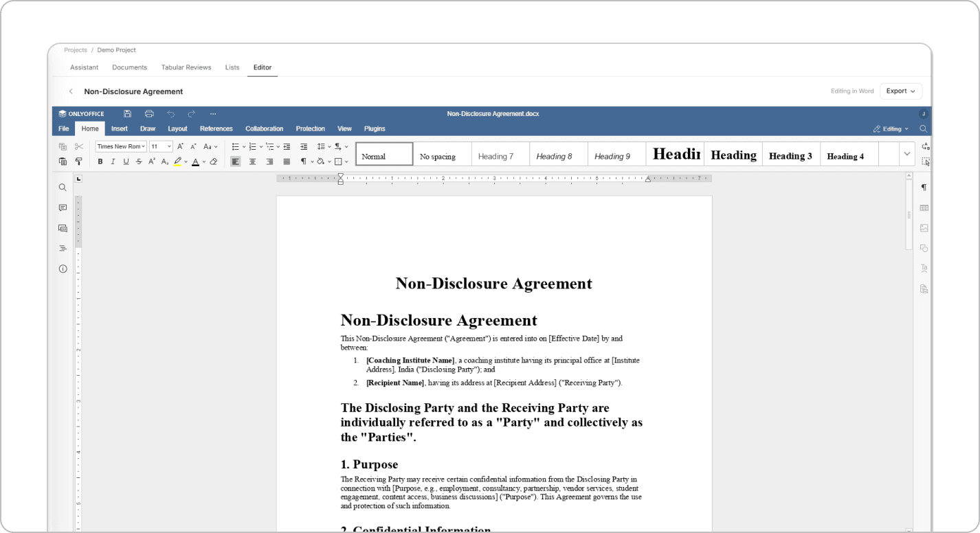Increase paragraph indent
This screenshot has width=980, height=533.
pos(304,146)
